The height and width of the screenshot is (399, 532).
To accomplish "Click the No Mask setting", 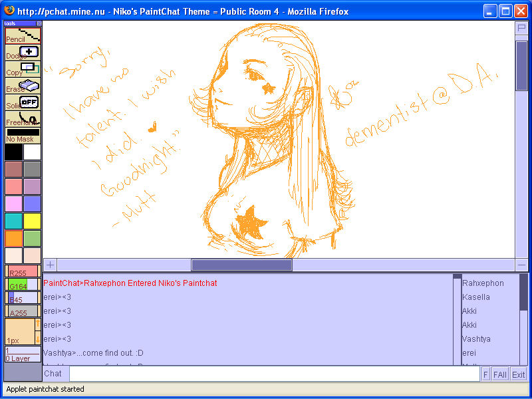I will click(x=23, y=136).
